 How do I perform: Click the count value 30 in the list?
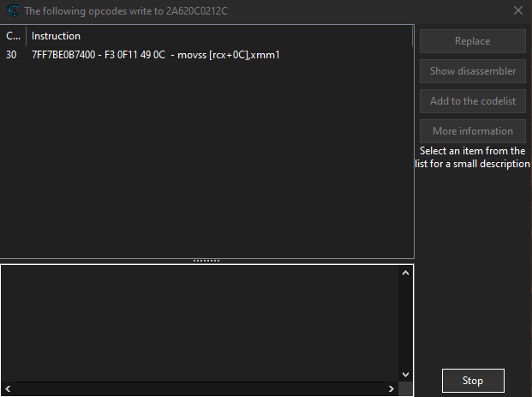[11, 55]
